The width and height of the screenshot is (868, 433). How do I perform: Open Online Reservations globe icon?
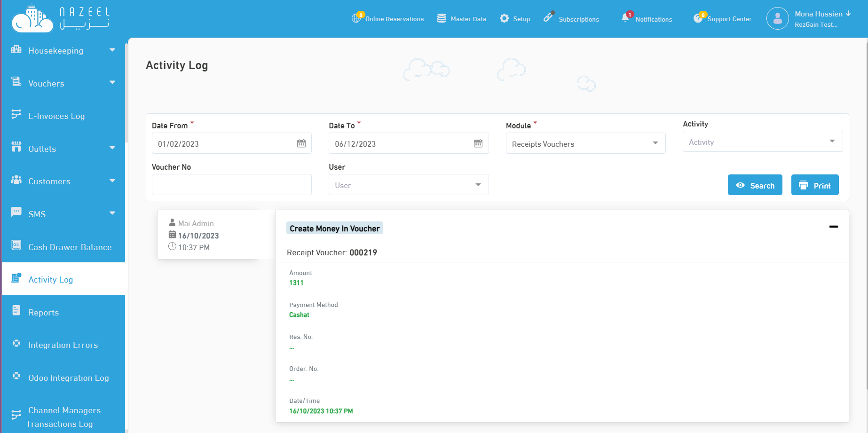coord(356,18)
